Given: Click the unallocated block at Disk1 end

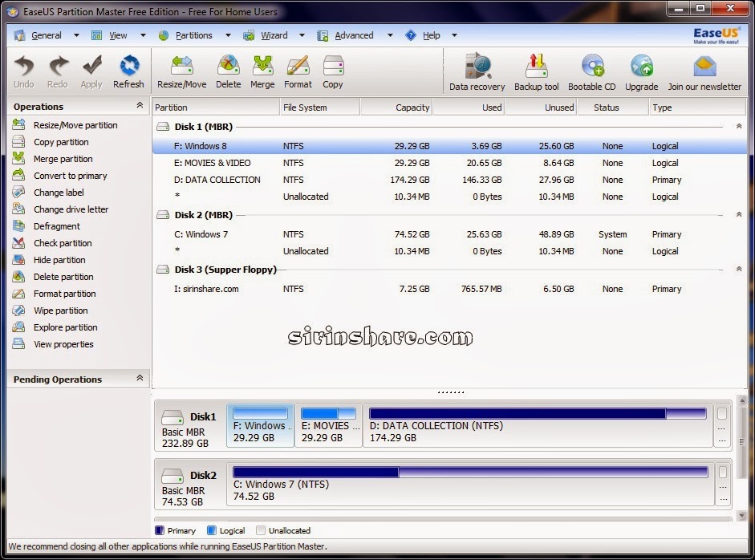Looking at the screenshot, I should tap(722, 426).
